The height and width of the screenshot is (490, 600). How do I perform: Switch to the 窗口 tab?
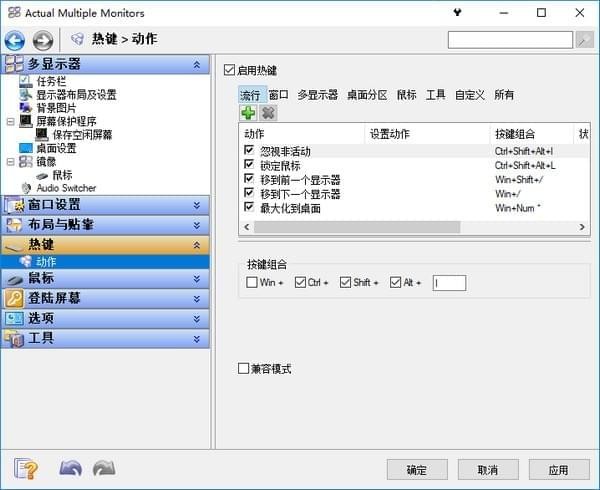(278, 94)
